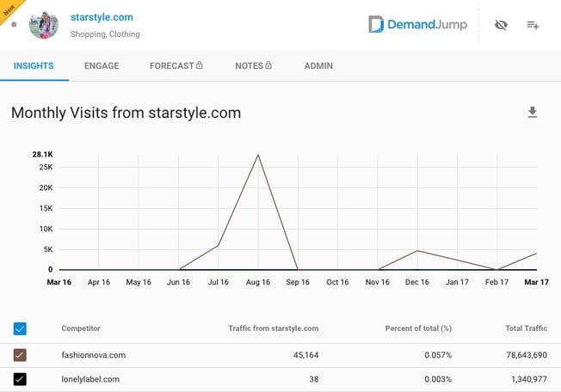Click the 0.057% percent value

click(438, 355)
